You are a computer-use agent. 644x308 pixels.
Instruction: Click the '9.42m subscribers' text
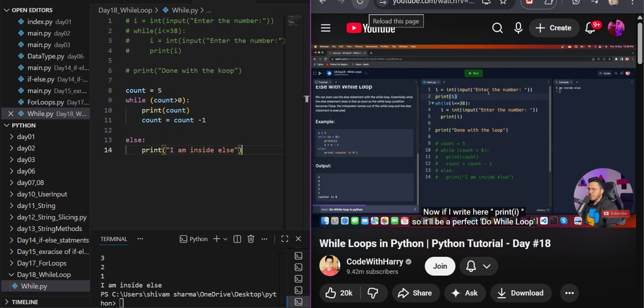[x=372, y=272]
